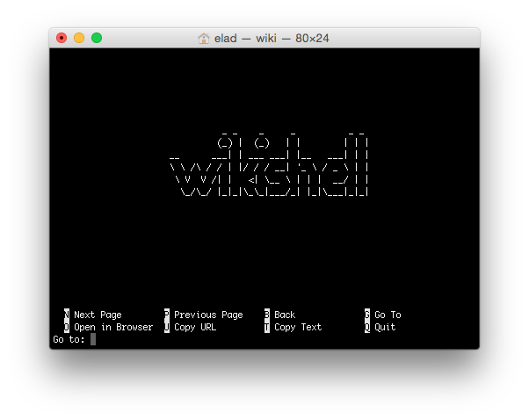Viewport: 529px width, 420px height.
Task: Click the O key for Open in Browser
Action: click(x=67, y=327)
